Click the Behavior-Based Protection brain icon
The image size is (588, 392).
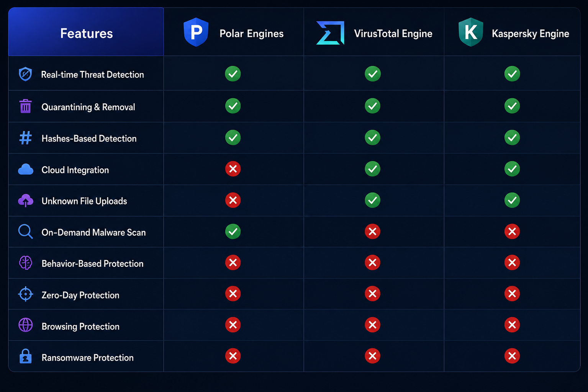click(26, 263)
